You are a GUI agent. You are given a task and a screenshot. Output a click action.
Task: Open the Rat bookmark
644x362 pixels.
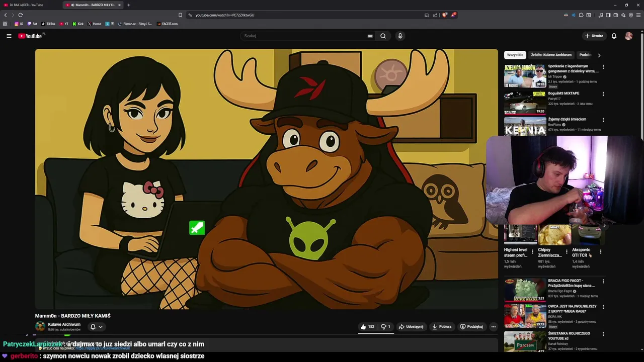point(32,24)
